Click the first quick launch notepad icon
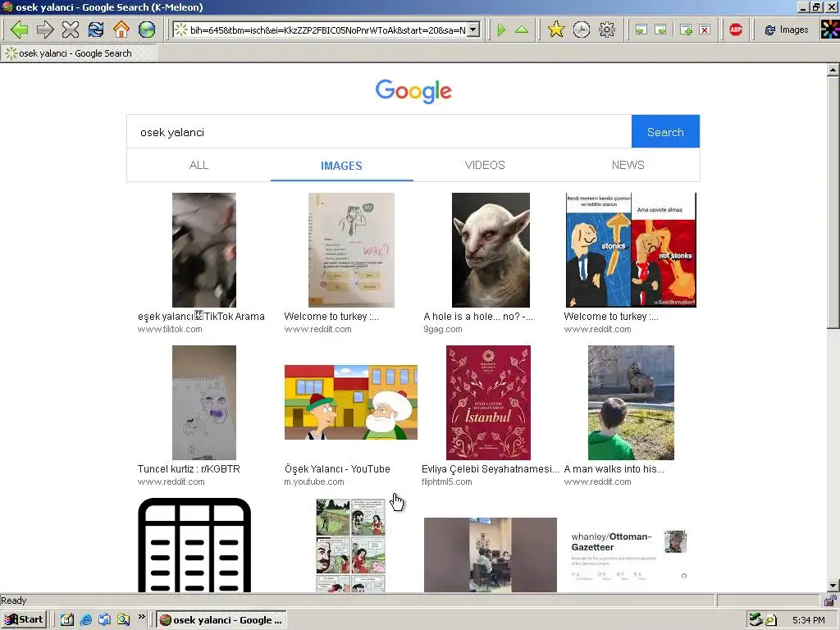The width and height of the screenshot is (840, 630). click(x=67, y=620)
